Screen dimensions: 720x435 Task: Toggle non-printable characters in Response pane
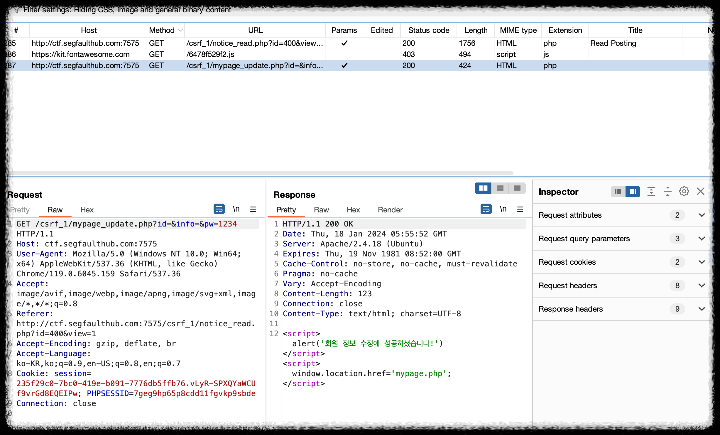(x=503, y=209)
